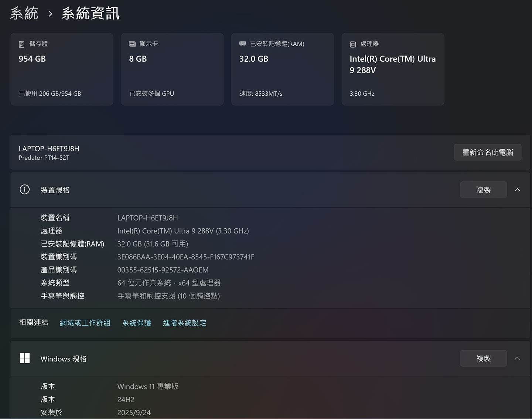Collapse the 裝置規格 section chevron

517,190
